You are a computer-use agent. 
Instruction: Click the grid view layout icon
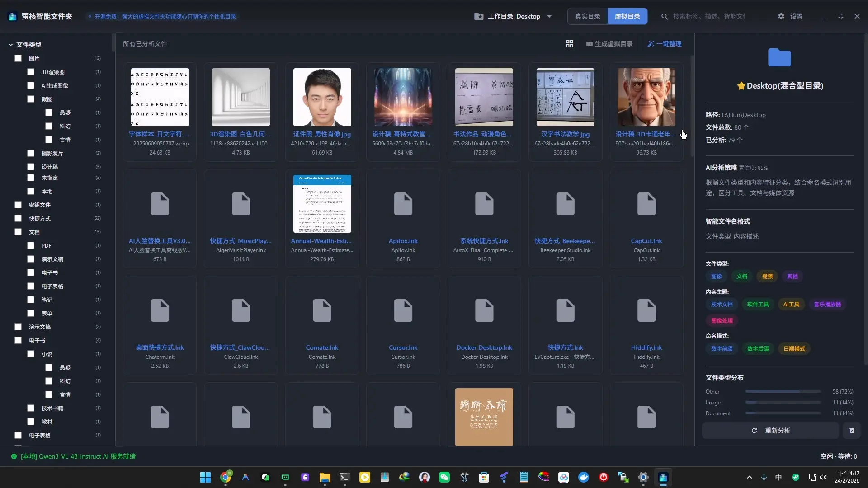pos(570,44)
